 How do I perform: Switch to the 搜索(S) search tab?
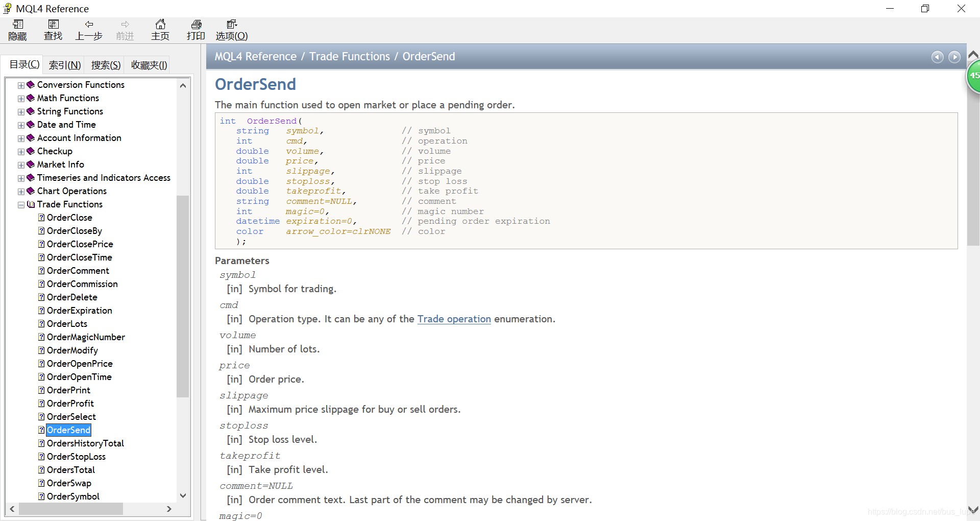[106, 65]
